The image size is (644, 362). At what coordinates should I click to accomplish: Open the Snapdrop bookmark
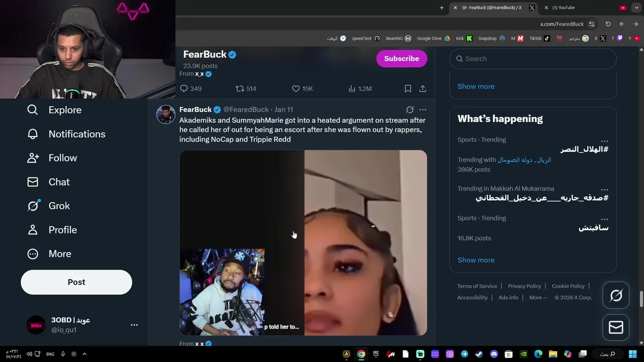492,38
